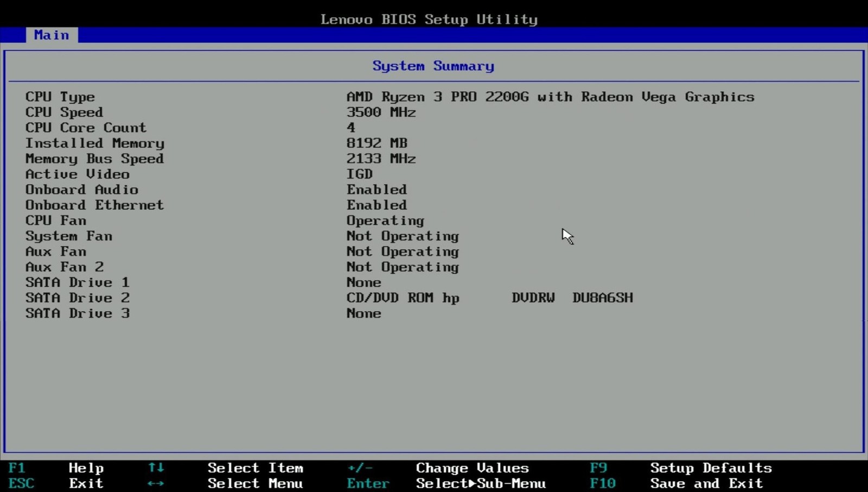Select Aux Fan 2's Not Operating status
Screen dimensions: 868x492
403,268
